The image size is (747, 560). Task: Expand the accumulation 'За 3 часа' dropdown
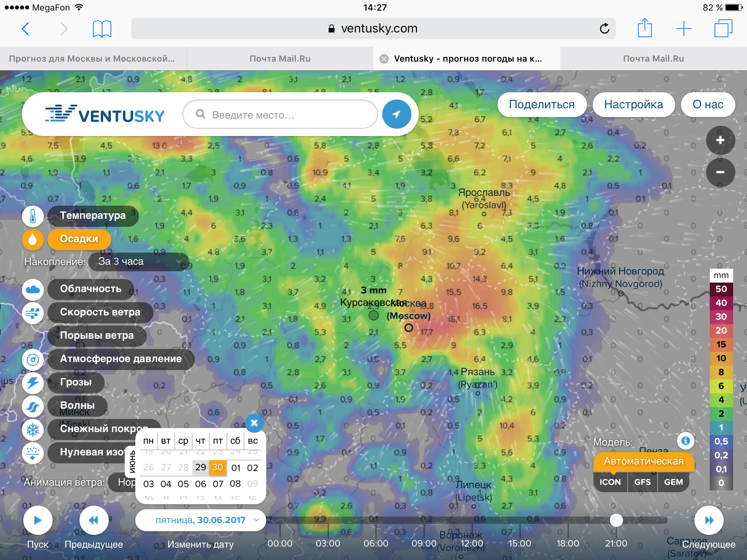[x=139, y=262]
